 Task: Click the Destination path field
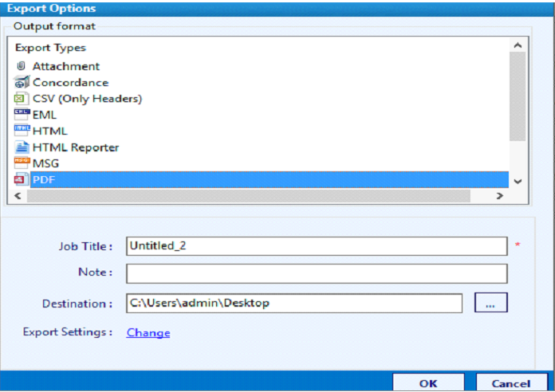(x=294, y=304)
